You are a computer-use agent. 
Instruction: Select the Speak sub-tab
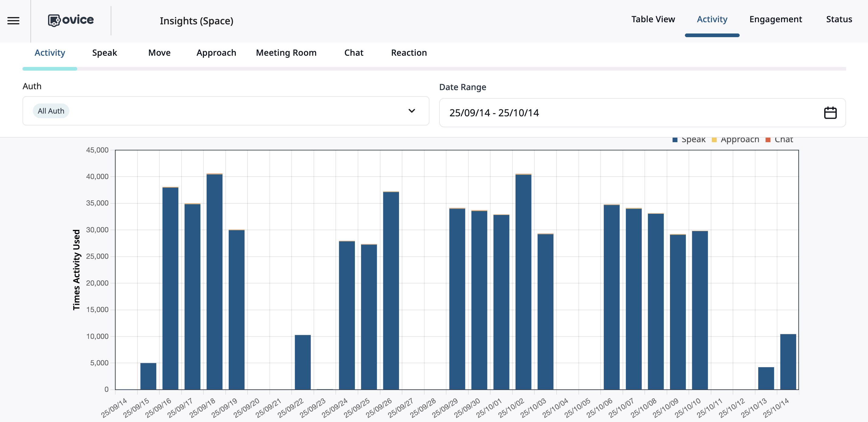pyautogui.click(x=104, y=53)
